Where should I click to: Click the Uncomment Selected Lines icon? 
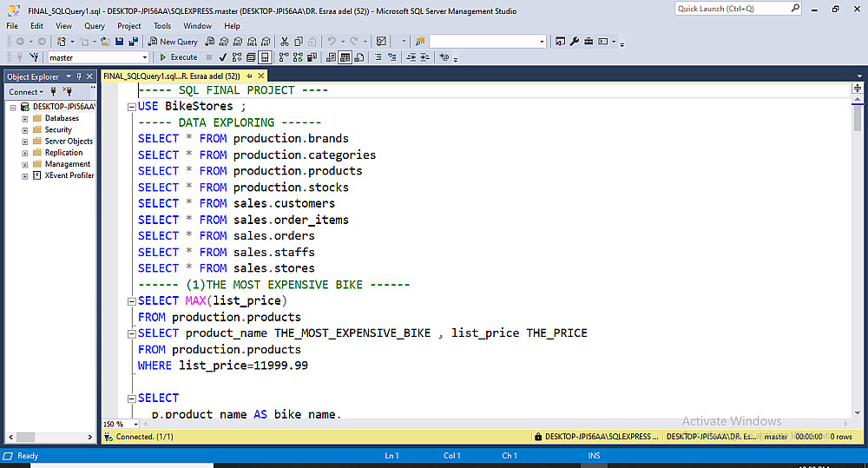coord(392,57)
